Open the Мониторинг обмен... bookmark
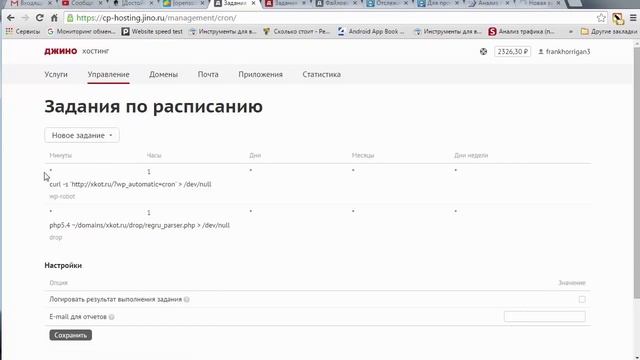The width and height of the screenshot is (640, 360). (81, 31)
